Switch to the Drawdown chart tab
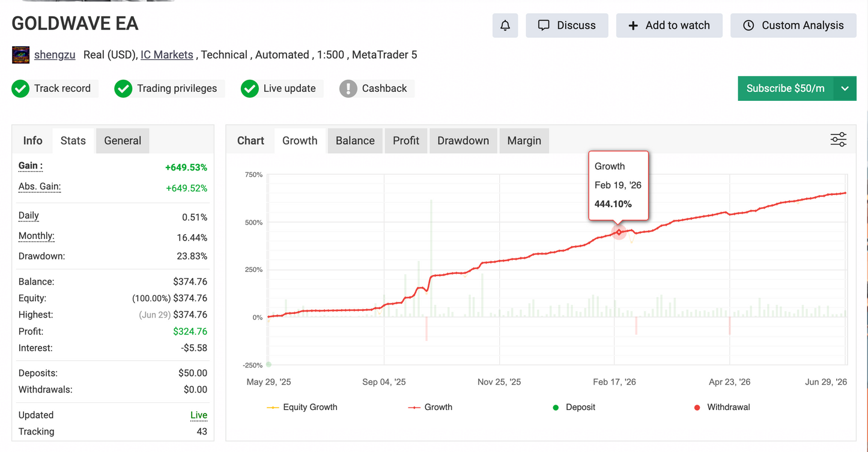Screen dimensions: 868x452 point(463,140)
